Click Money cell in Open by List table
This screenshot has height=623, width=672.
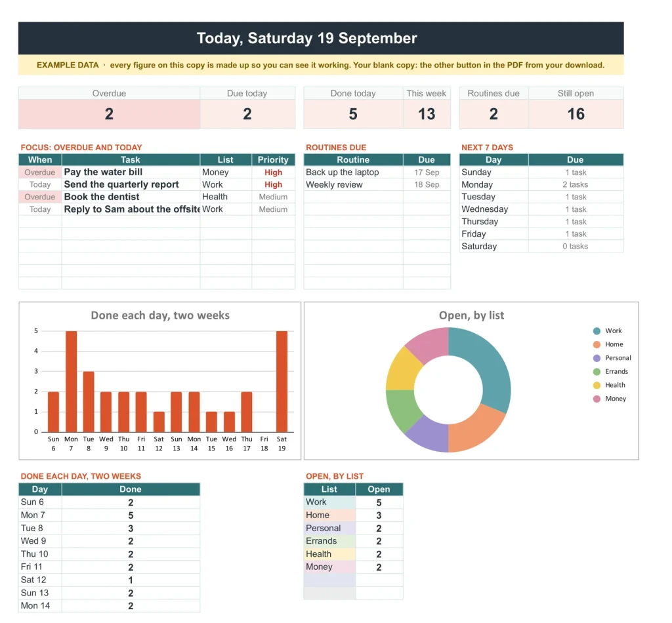tap(329, 567)
